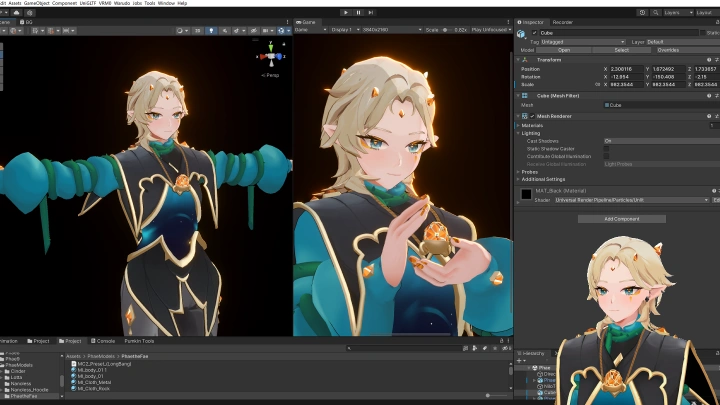Click the Transform component icon
The width and height of the screenshot is (720, 405).
pyautogui.click(x=525, y=60)
